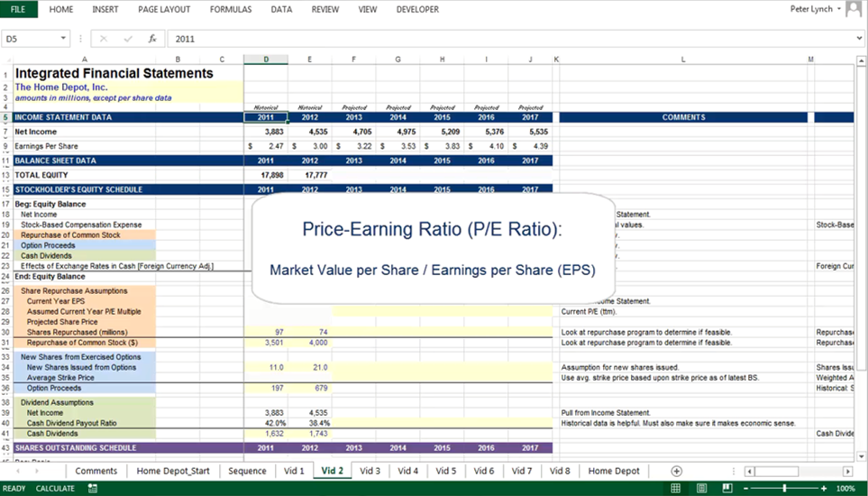The width and height of the screenshot is (868, 496).
Task: Select Net Income 2011 cell 3,883 in row 7
Action: point(266,132)
